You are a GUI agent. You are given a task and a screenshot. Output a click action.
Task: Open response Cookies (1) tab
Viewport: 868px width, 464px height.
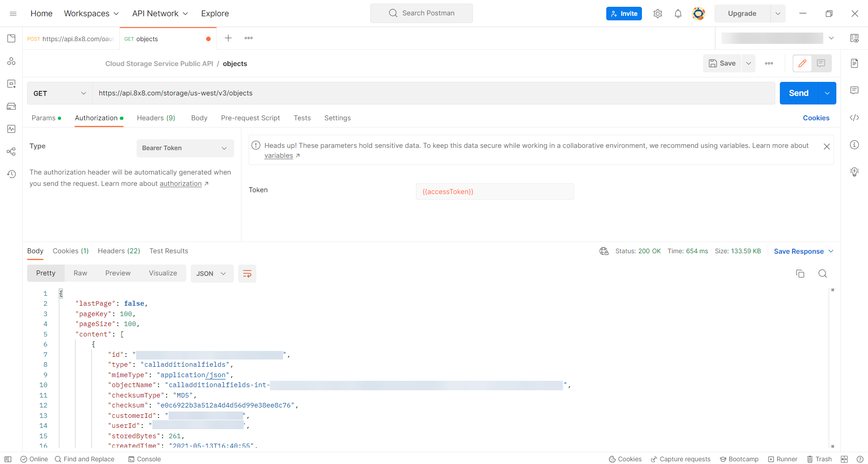pyautogui.click(x=71, y=251)
